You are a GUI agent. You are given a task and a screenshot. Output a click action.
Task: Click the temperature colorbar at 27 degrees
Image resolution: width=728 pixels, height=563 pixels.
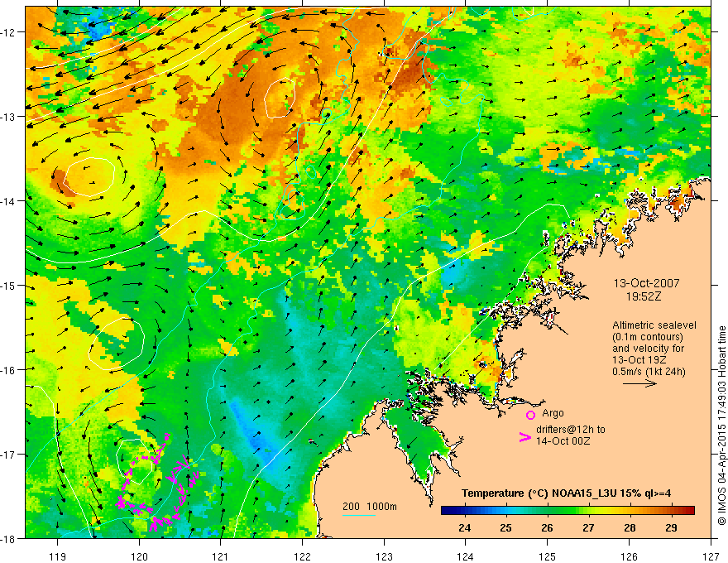[x=588, y=511]
